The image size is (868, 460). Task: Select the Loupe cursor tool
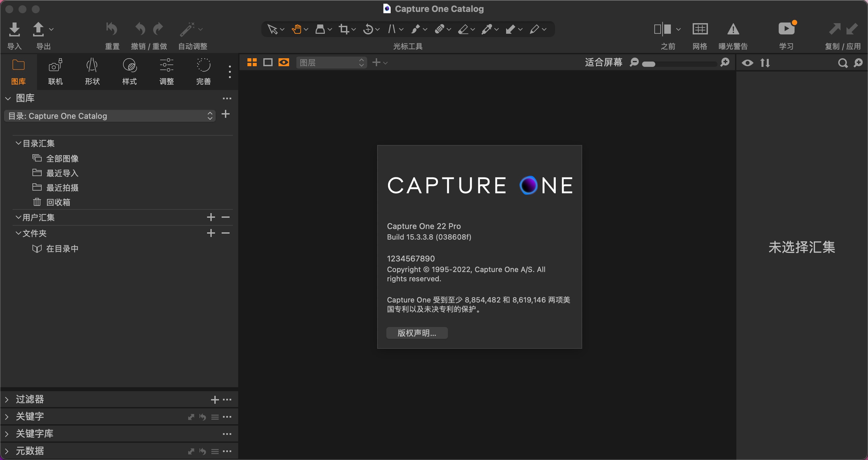click(320, 29)
